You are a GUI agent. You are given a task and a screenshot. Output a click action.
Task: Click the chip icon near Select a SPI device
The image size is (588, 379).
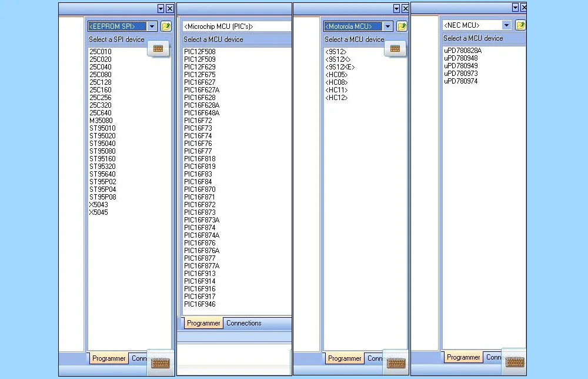[x=158, y=49]
